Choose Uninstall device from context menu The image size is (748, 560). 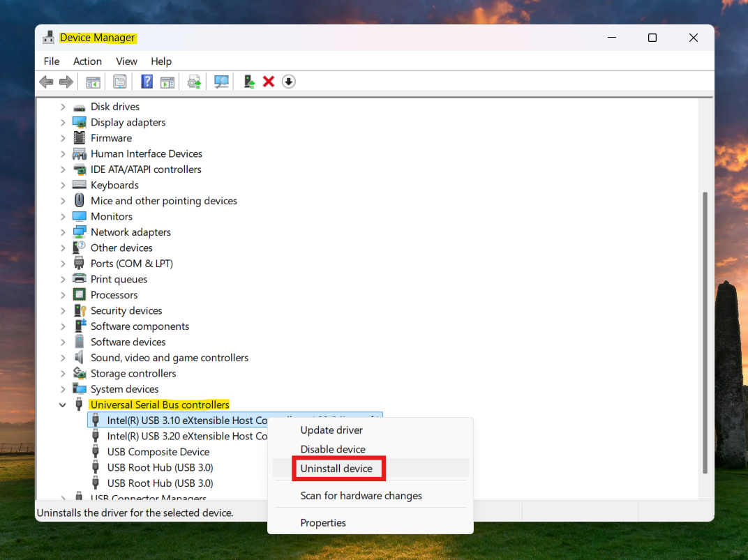(x=338, y=468)
